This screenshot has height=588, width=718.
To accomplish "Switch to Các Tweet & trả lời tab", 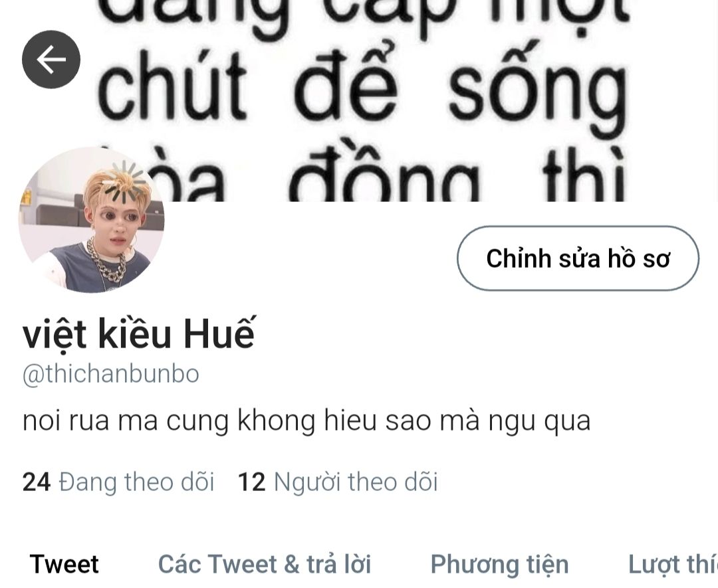I will tap(264, 563).
